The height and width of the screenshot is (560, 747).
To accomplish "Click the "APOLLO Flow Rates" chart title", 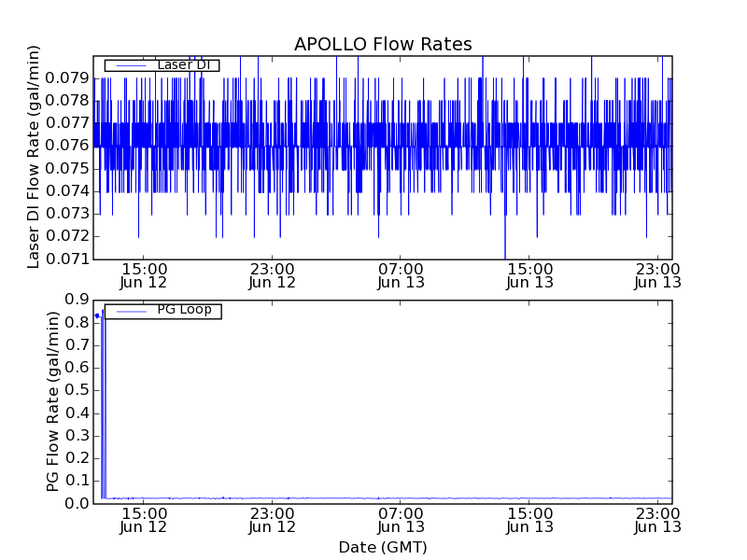I will coord(383,45).
